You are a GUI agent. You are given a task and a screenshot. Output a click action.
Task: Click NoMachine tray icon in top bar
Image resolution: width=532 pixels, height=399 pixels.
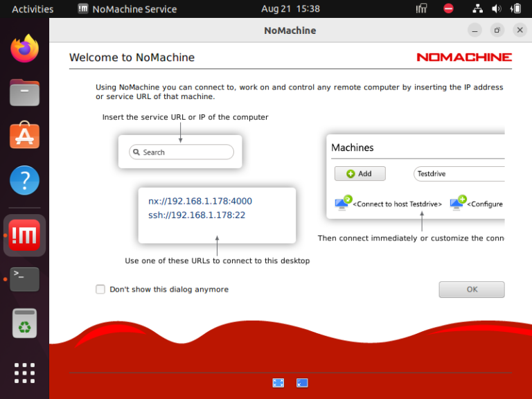tap(421, 8)
